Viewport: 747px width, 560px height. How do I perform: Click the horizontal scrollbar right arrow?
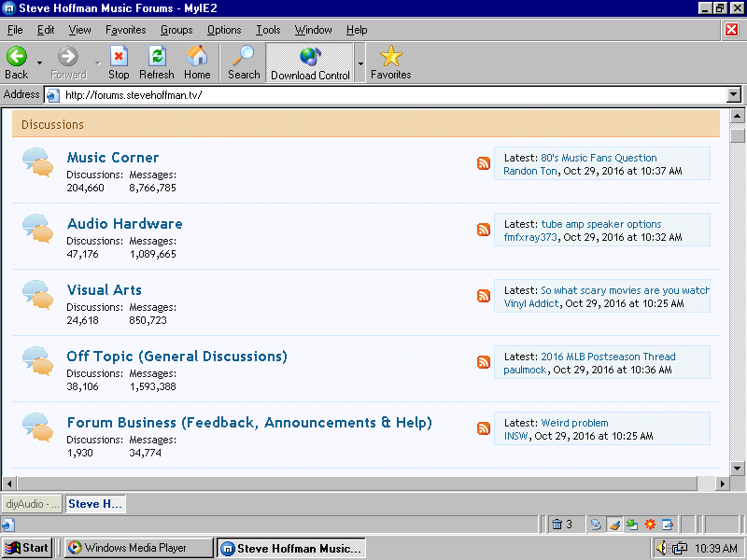pyautogui.click(x=722, y=483)
